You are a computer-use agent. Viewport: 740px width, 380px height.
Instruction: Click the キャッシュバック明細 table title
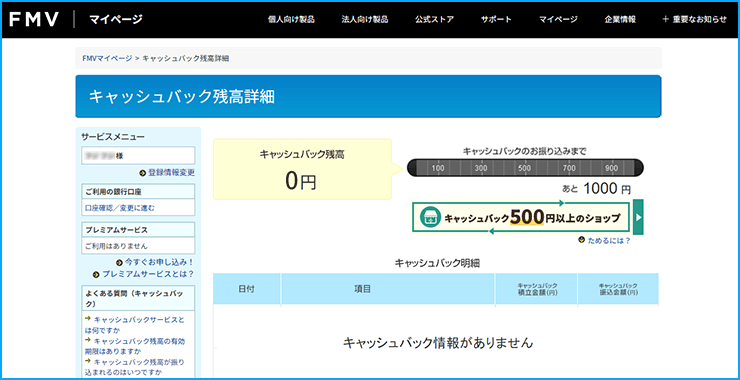click(x=437, y=262)
